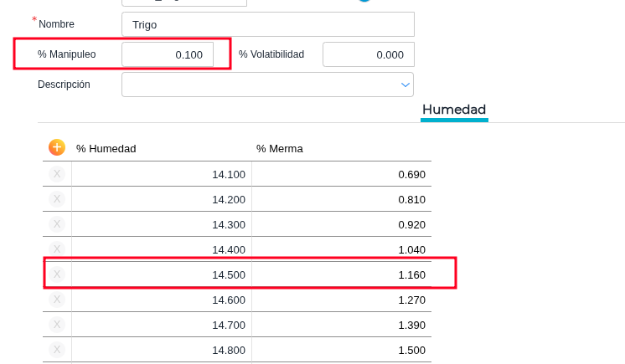Image resolution: width=625 pixels, height=364 pixels.
Task: Edit the 14.500 humidity cell
Action: (162, 274)
